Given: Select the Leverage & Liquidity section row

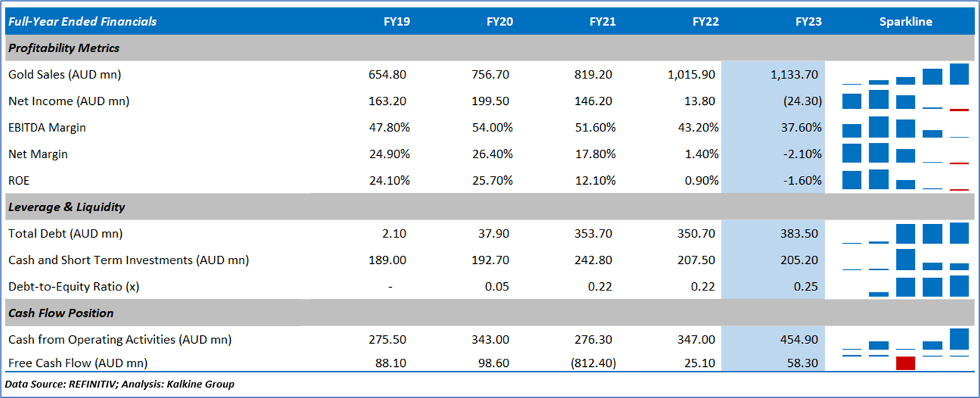Looking at the screenshot, I should coord(66,207).
